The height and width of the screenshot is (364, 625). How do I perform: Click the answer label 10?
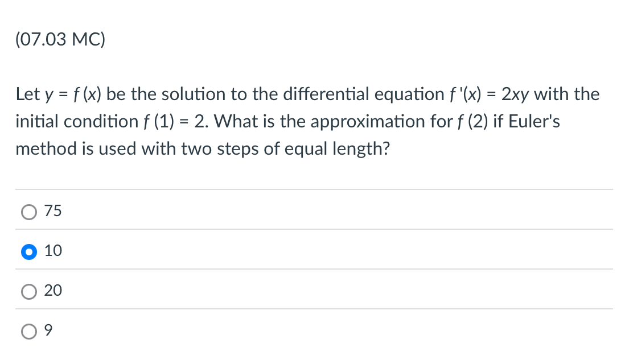coord(52,251)
